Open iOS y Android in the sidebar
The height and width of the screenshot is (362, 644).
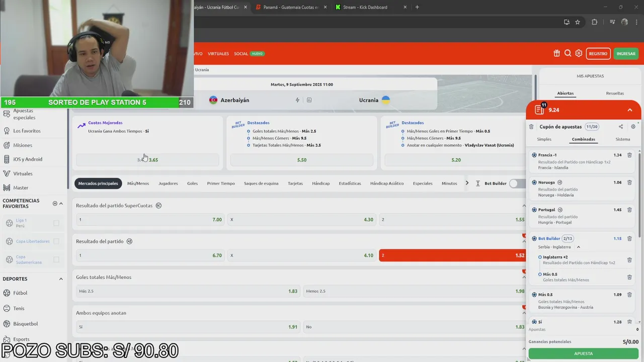(x=28, y=159)
